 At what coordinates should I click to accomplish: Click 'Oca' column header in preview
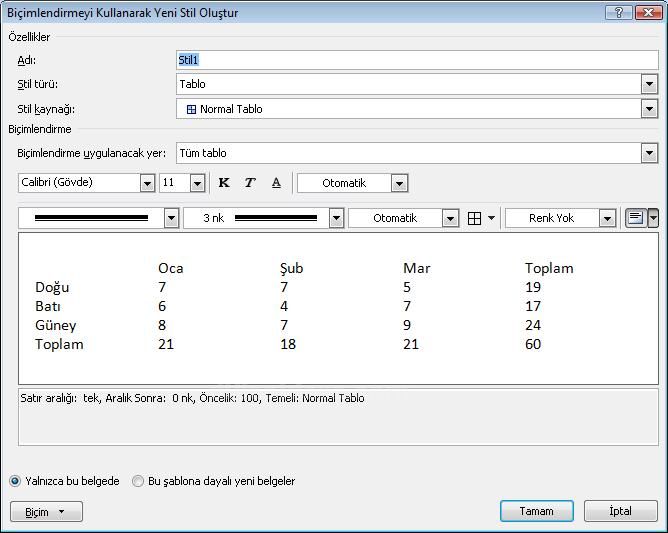pyautogui.click(x=170, y=268)
